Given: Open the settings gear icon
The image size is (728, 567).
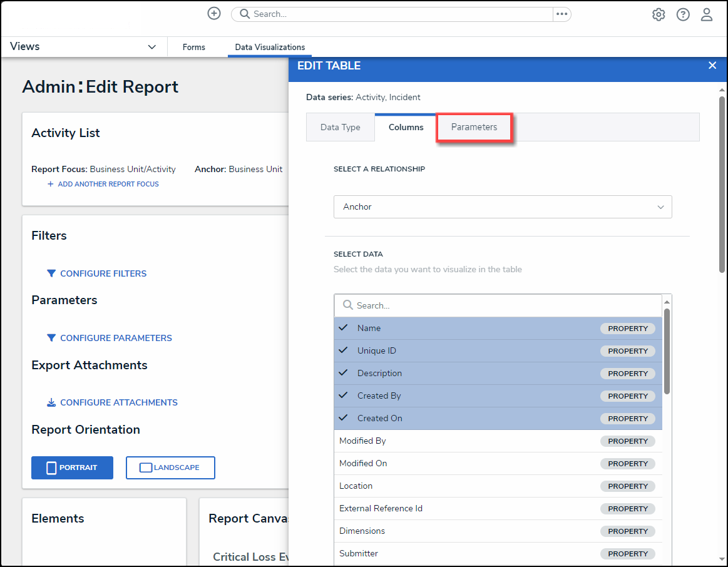Looking at the screenshot, I should coord(659,14).
